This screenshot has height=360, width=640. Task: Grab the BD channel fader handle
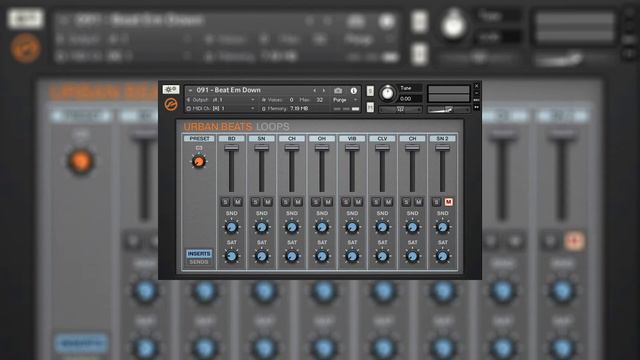pos(231,148)
